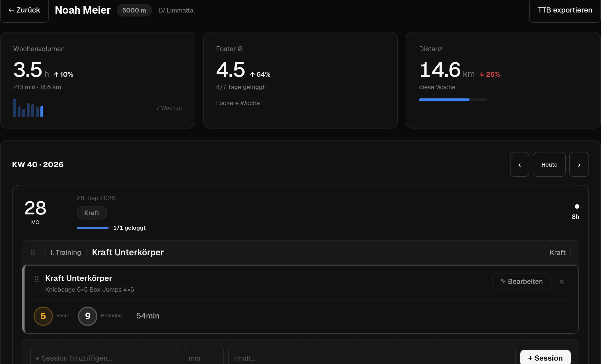Go back with the Zurück button
Image resolution: width=601 pixels, height=364 pixels.
(24, 10)
